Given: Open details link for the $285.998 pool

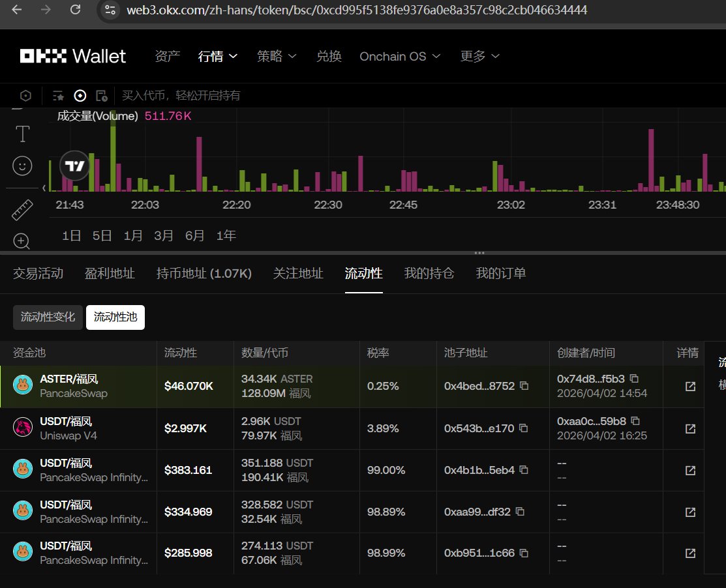Looking at the screenshot, I should click(x=690, y=553).
